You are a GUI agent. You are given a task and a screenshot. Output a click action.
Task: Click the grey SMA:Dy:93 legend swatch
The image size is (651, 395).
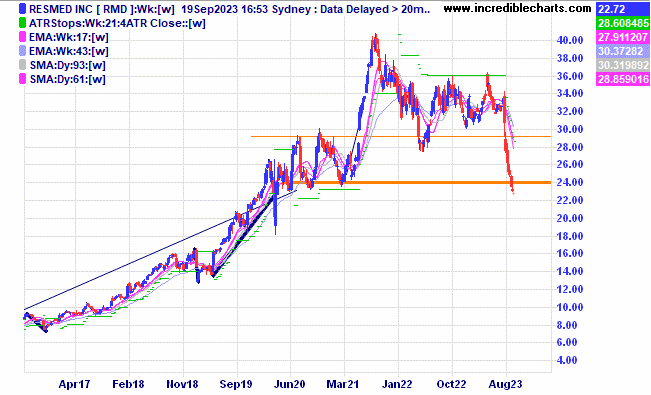tap(22, 65)
